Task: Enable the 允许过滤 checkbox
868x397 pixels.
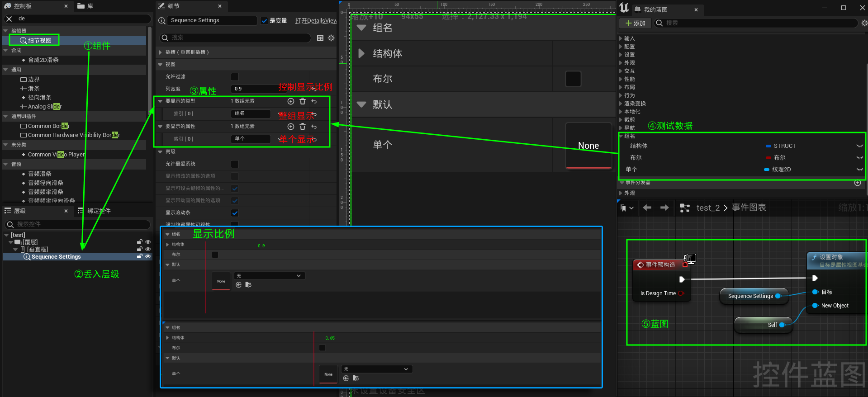Action: [x=235, y=77]
